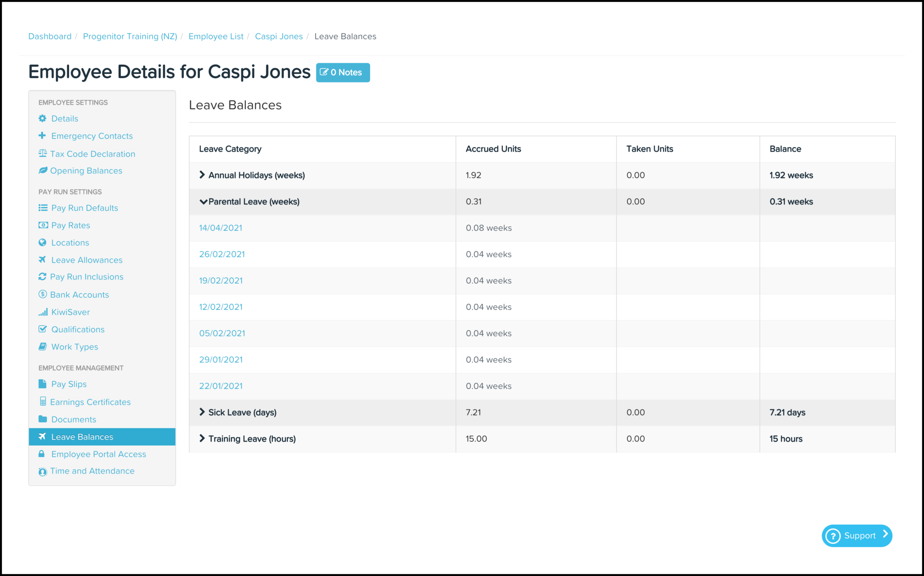Click the bar chart icon for KiwiSaver

pyautogui.click(x=43, y=312)
